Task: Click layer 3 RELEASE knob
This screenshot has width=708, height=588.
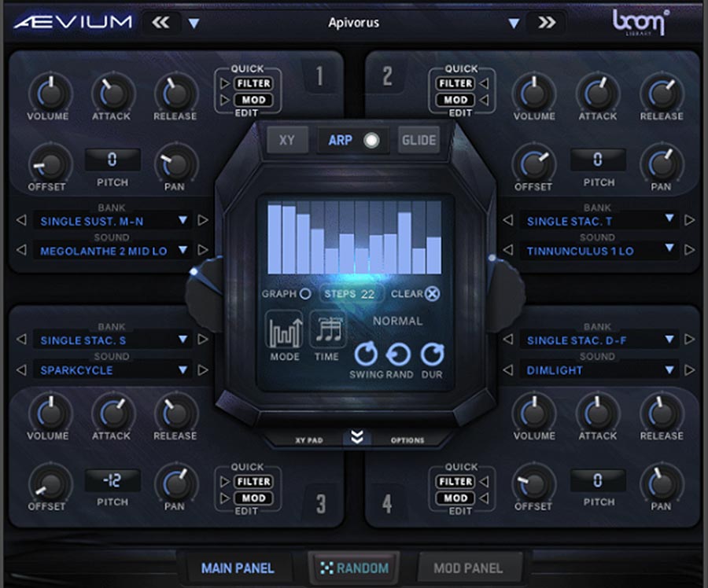Action: 175,413
